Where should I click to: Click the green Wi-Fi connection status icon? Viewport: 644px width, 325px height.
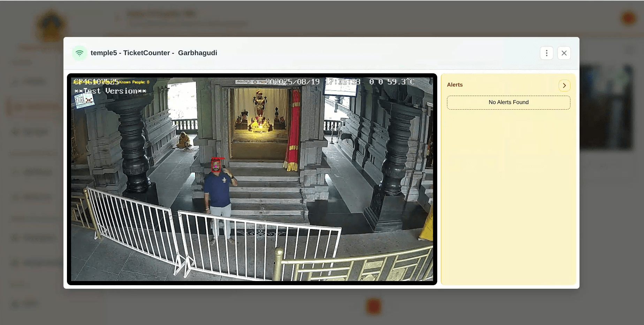(79, 53)
